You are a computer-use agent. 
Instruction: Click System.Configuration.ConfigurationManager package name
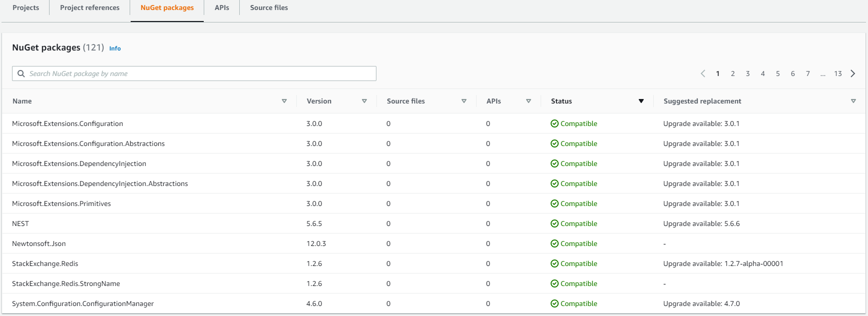(83, 303)
